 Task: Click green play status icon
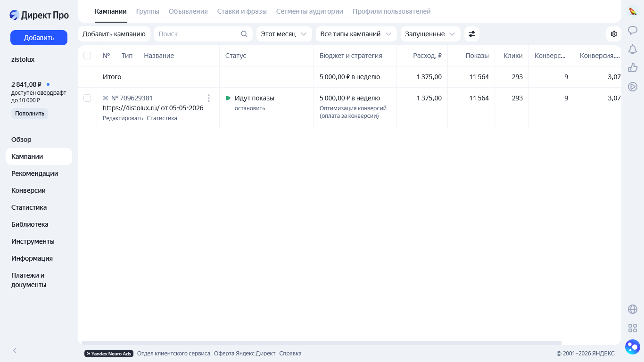(228, 98)
